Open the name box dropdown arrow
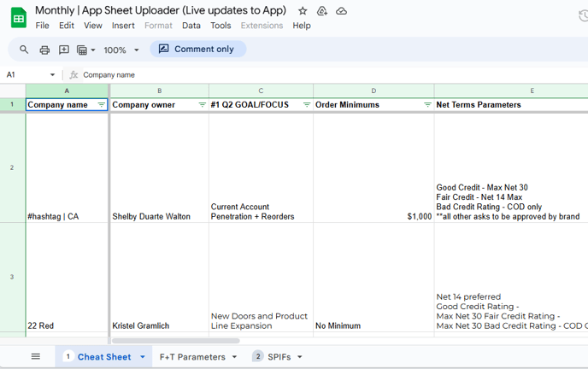Viewport: 588px width, 369px height. 52,75
